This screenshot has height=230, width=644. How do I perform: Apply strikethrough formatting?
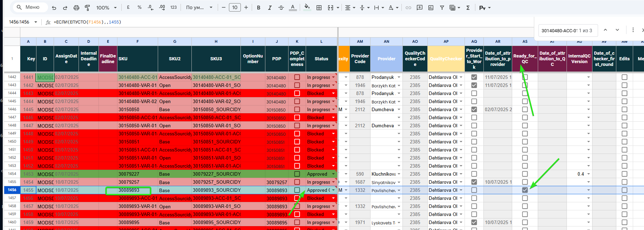coord(281,7)
